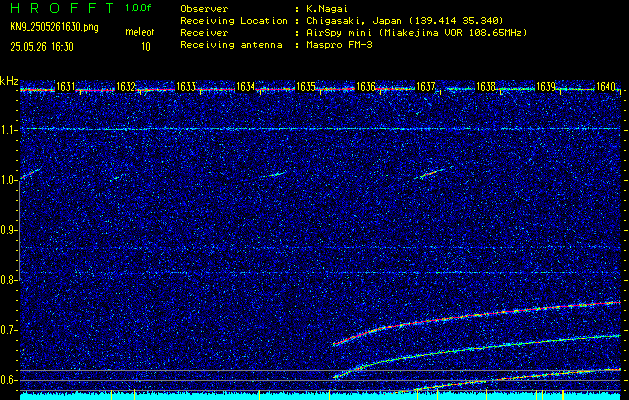
Task: Click the HROFFT title text
Action: tap(63, 8)
